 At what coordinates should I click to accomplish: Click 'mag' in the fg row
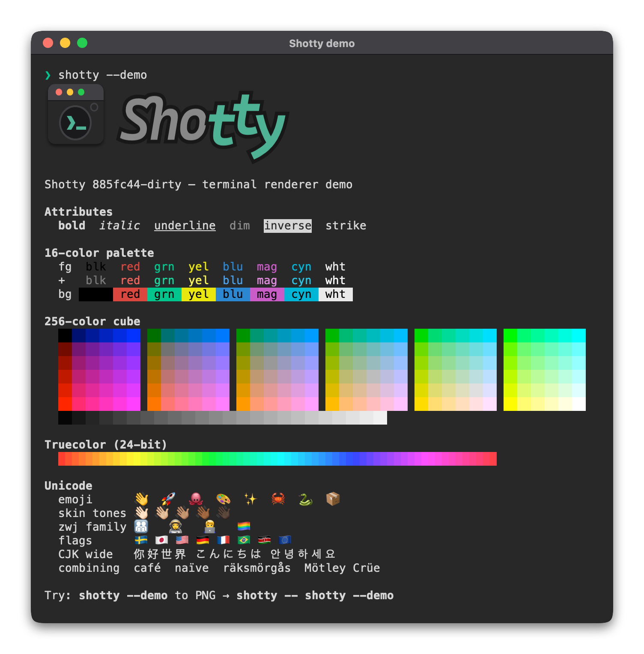267,267
